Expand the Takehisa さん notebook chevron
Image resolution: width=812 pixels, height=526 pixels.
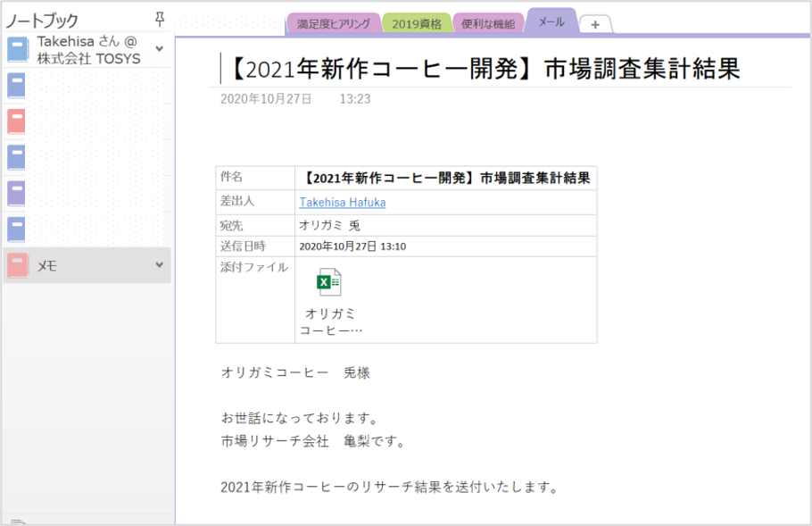[160, 49]
